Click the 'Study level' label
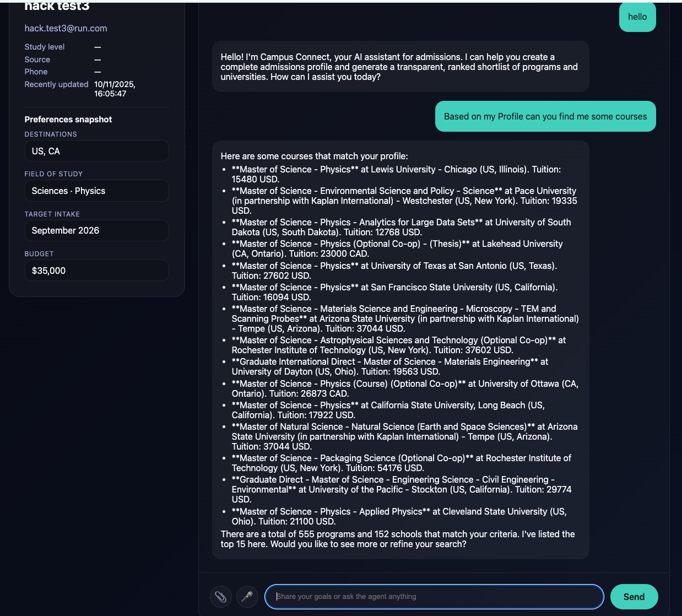Viewport: 682px width, 616px height. point(45,47)
